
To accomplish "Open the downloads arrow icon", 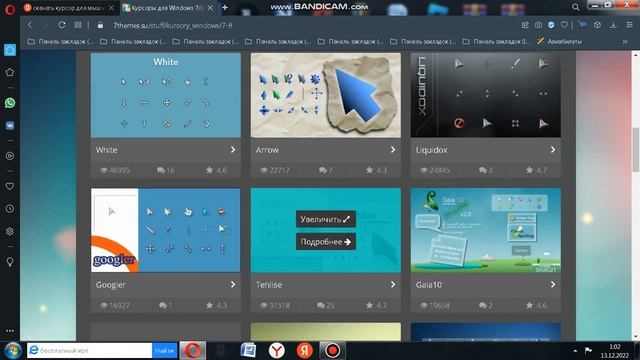I will click(613, 25).
